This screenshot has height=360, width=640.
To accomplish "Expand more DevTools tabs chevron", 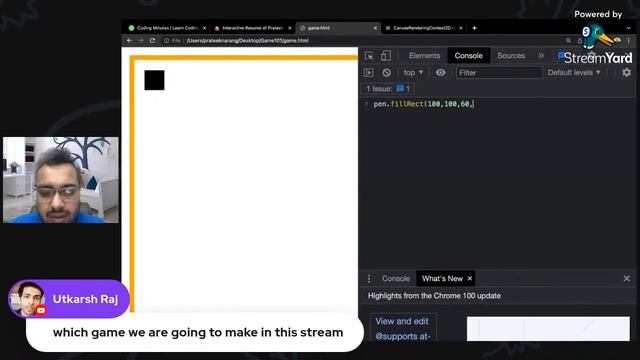I will (x=541, y=56).
